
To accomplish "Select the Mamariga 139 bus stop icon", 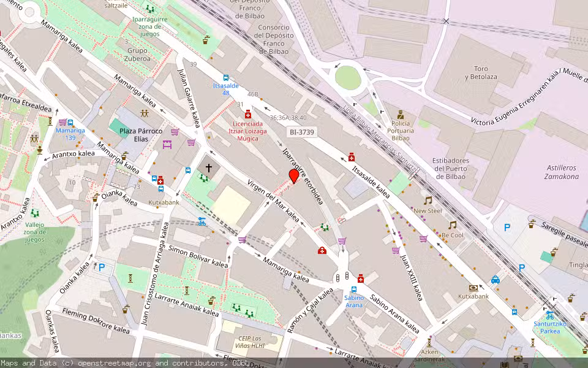I will click(70, 123).
